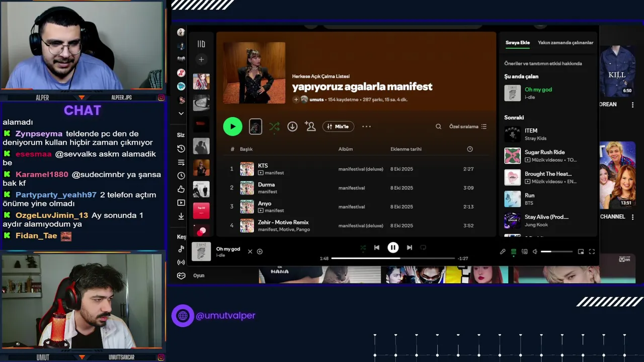Open the umuts profile link
This screenshot has height=362, width=644.
[x=316, y=100]
